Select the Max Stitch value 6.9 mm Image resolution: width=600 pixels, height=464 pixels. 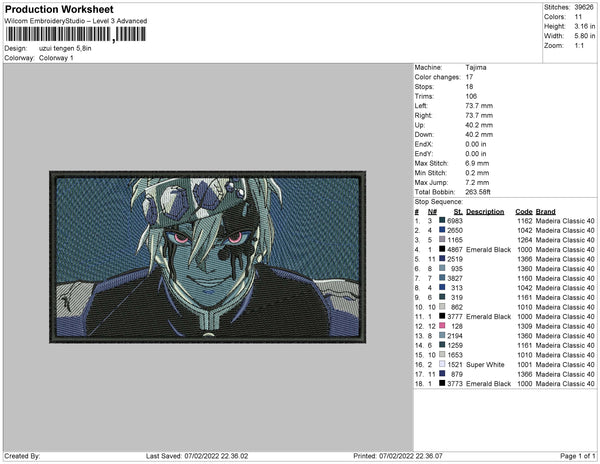point(477,163)
